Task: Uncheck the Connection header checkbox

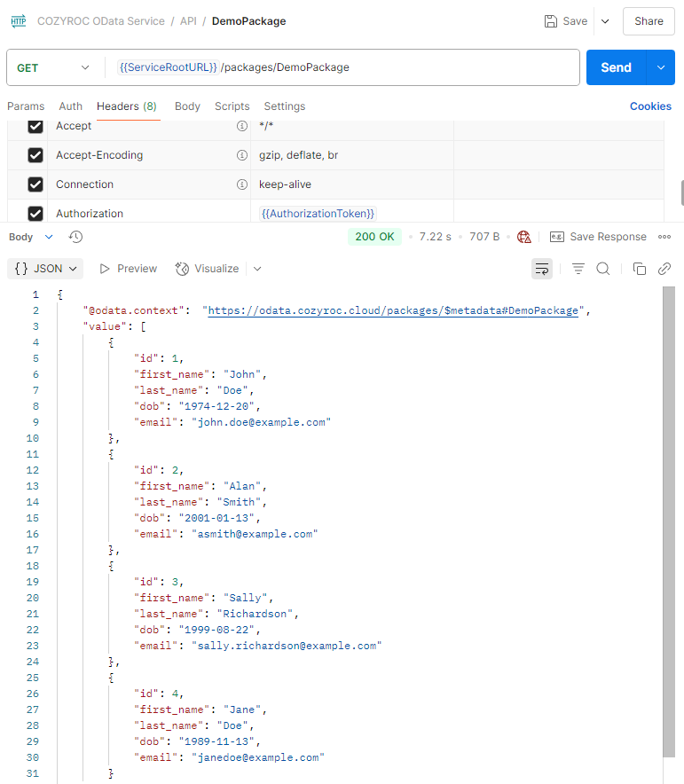Action: [35, 184]
